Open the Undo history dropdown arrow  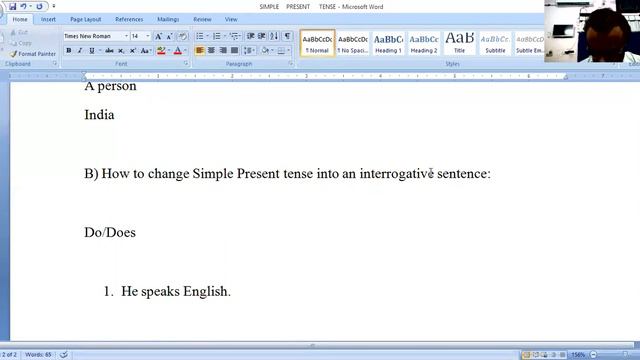pos(30,6)
